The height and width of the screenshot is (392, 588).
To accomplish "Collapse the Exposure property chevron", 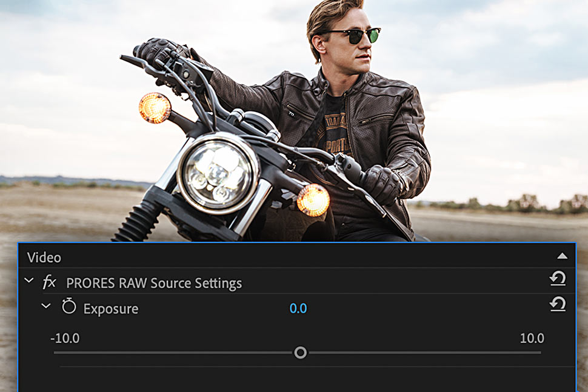I will point(46,307).
